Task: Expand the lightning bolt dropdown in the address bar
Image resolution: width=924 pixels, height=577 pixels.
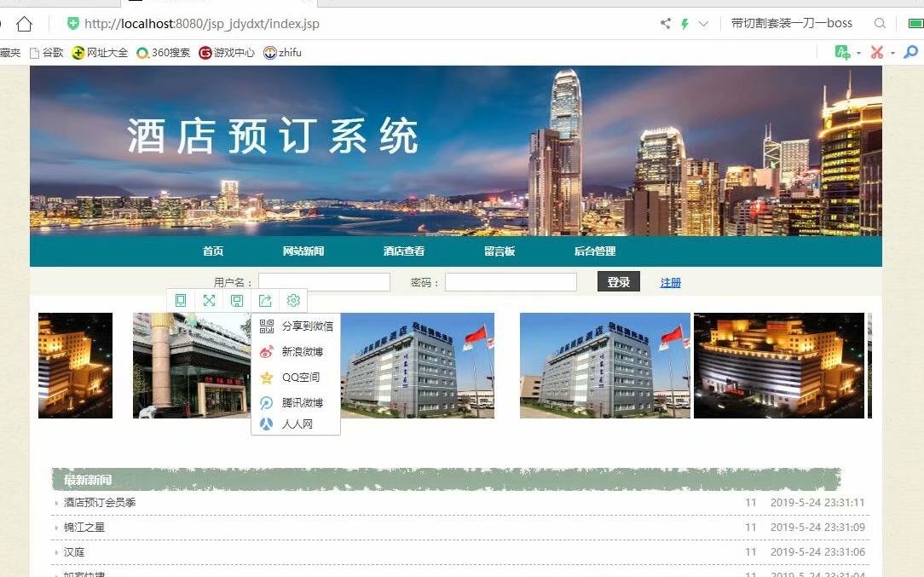Action: (701, 23)
